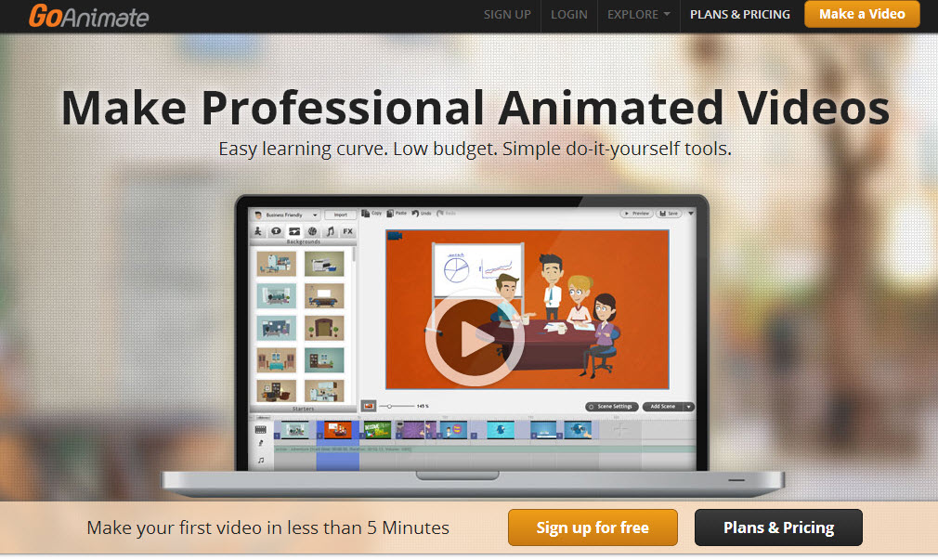This screenshot has height=560, width=938.
Task: Click the filmstrip scenes track icon
Action: tap(261, 429)
